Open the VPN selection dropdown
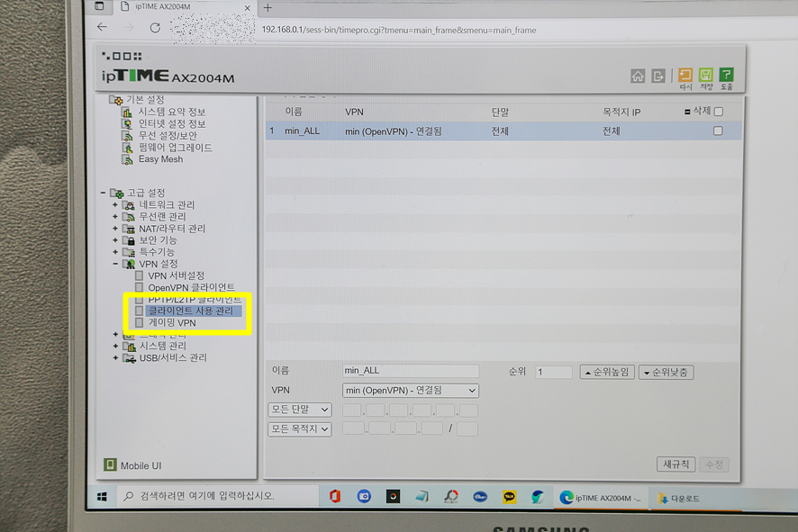Screen dimensions: 798x532 point(411,391)
